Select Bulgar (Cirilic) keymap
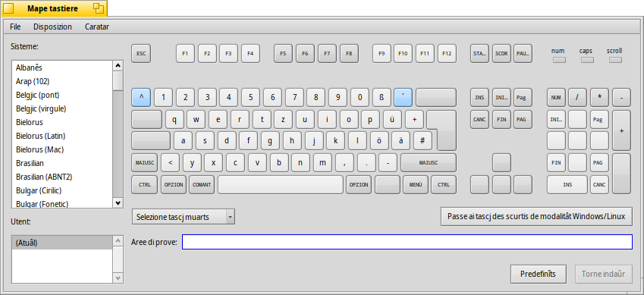 pyautogui.click(x=62, y=190)
